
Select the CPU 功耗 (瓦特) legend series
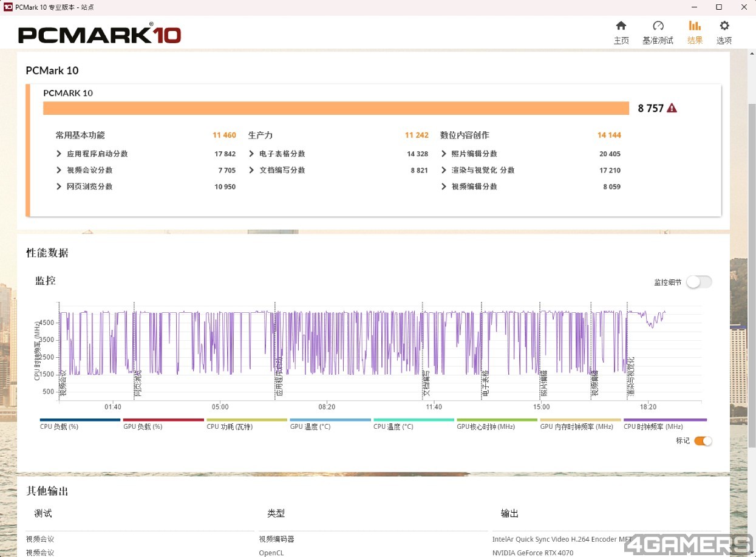(247, 423)
